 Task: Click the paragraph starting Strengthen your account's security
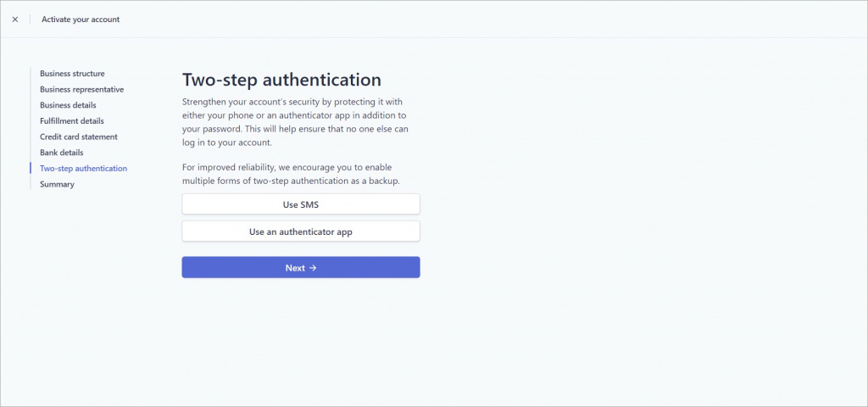[296, 122]
